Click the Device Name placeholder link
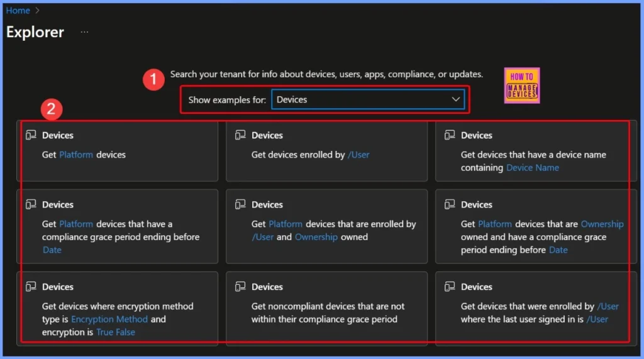 point(532,168)
